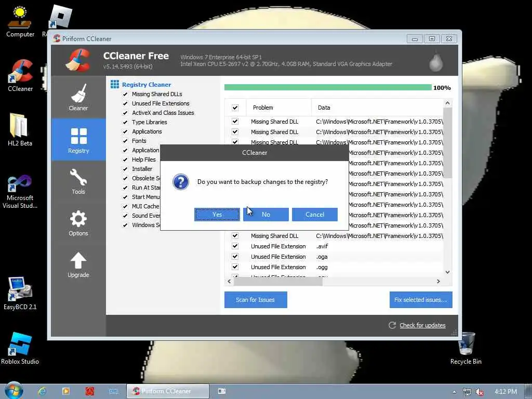
Task: Open the Options gear section
Action: (78, 223)
